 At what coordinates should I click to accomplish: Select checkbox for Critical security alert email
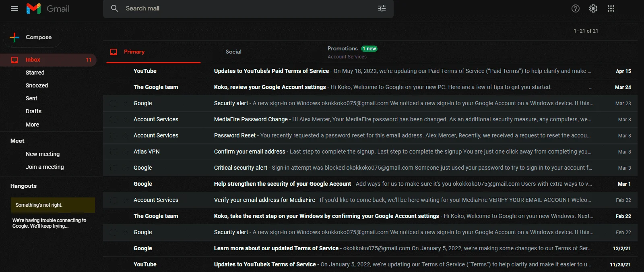coord(114,168)
